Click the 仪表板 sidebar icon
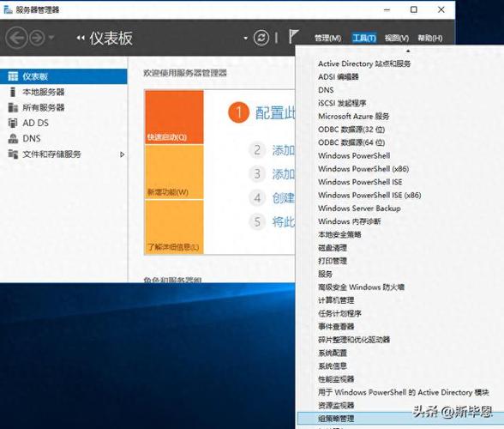The width and height of the screenshot is (504, 429). click(13, 76)
